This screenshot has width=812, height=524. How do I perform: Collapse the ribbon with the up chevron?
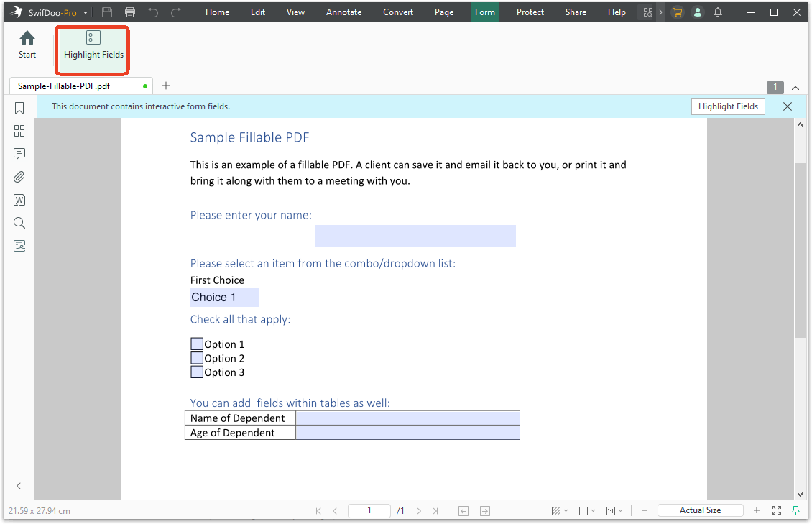pyautogui.click(x=795, y=88)
